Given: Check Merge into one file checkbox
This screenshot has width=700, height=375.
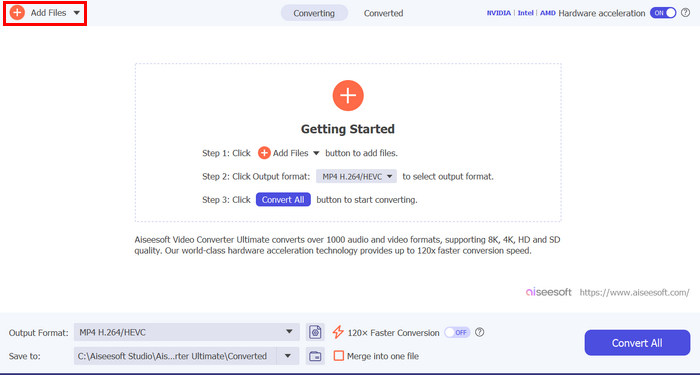Looking at the screenshot, I should (x=339, y=356).
